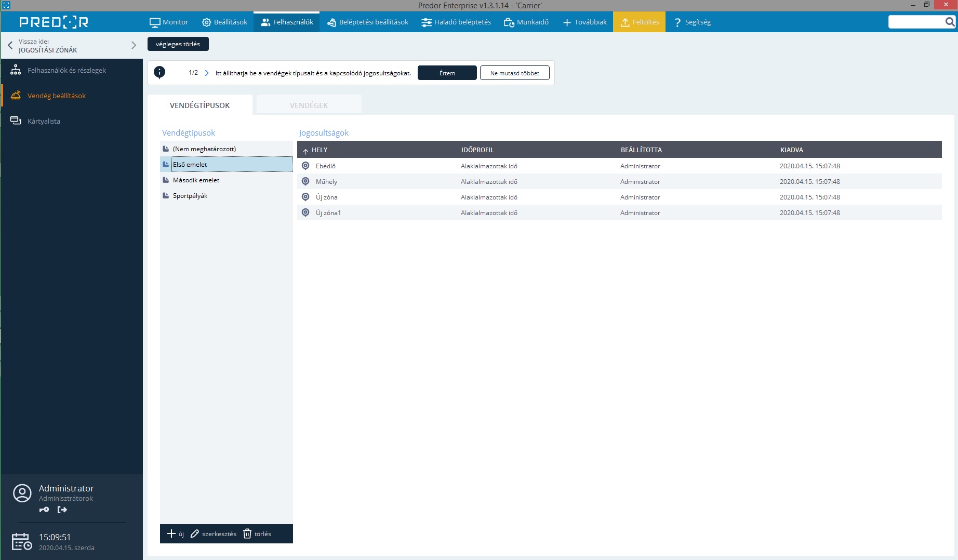The height and width of the screenshot is (560, 958).
Task: Click the pencil szerkesztés icon
Action: [x=195, y=534]
